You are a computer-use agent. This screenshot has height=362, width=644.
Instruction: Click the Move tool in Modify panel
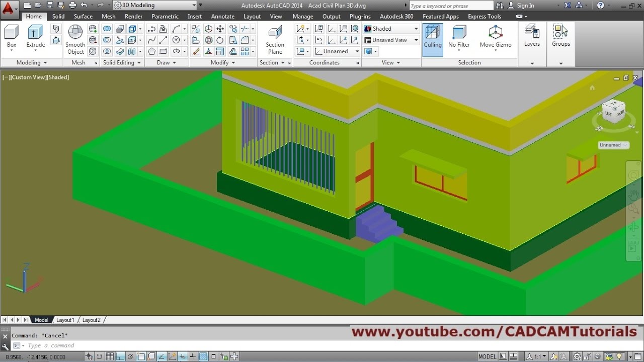220,29
